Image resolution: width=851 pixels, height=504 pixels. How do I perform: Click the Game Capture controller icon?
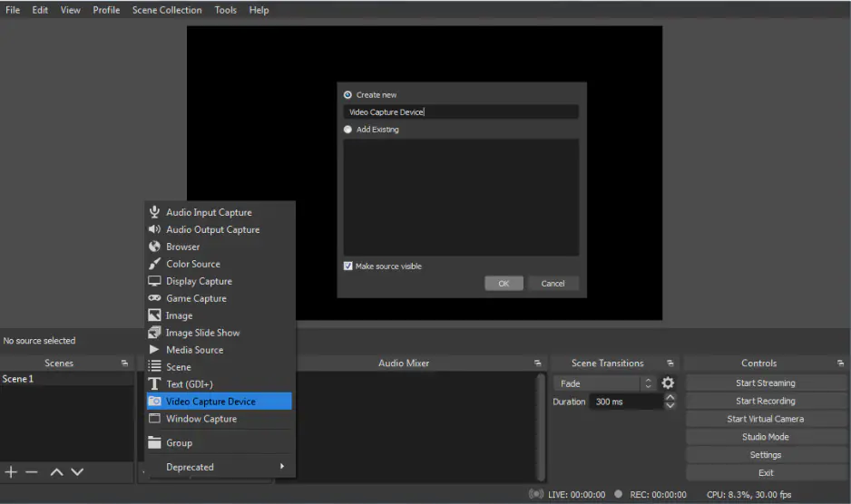pos(154,298)
